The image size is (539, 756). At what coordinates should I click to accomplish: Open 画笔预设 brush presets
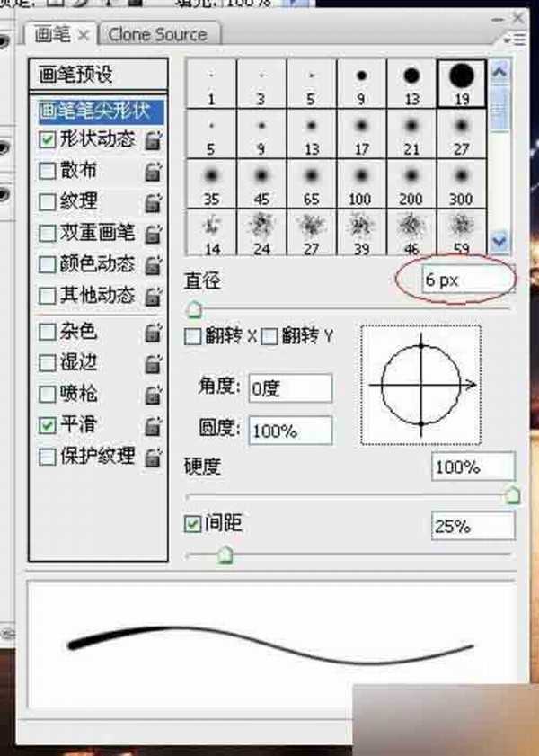98,75
